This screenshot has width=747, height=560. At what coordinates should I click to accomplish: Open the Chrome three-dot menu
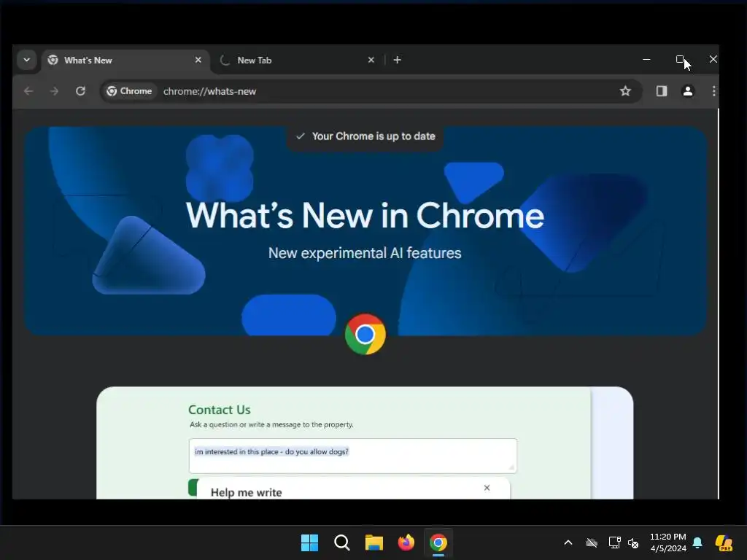[713, 91]
